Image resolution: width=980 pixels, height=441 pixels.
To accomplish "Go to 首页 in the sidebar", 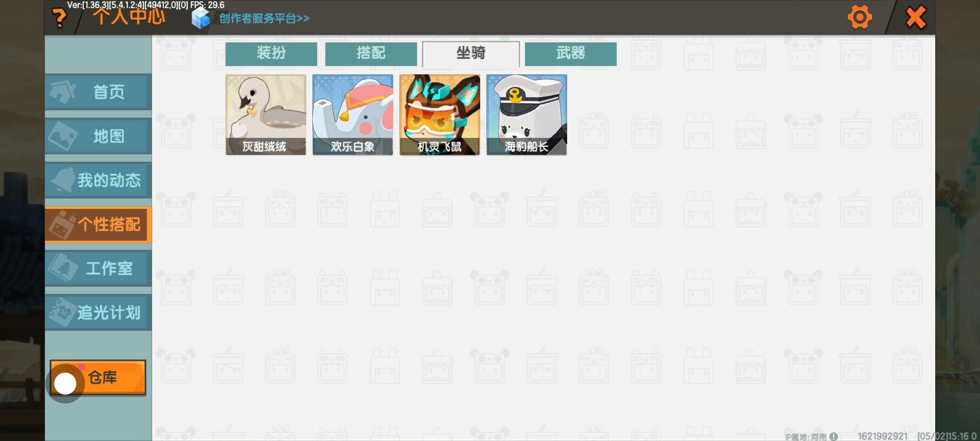I will click(x=98, y=92).
